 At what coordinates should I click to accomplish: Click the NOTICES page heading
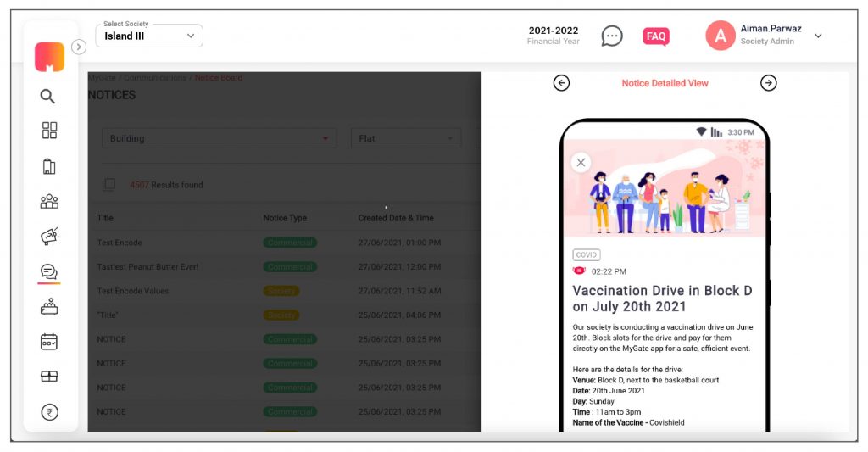click(112, 95)
